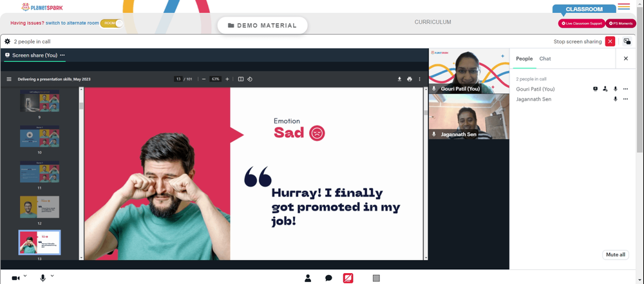Expand camera options dropdown arrow

25,276
